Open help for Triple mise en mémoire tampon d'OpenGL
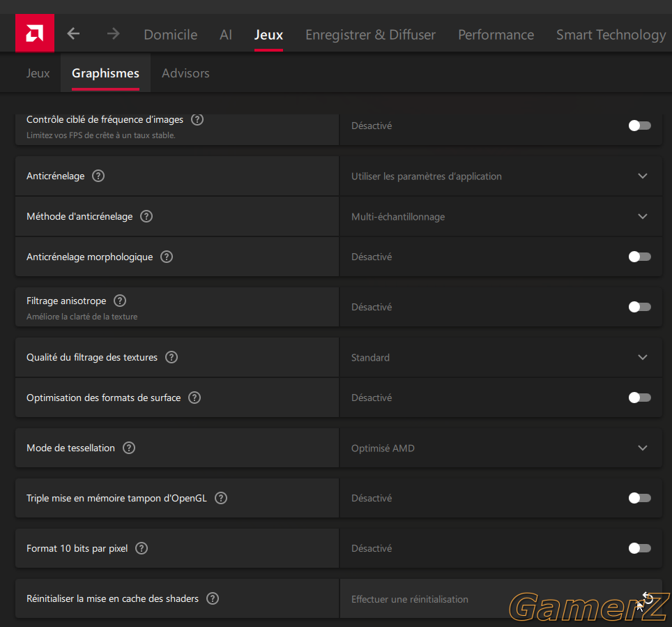The width and height of the screenshot is (672, 627). click(x=221, y=498)
